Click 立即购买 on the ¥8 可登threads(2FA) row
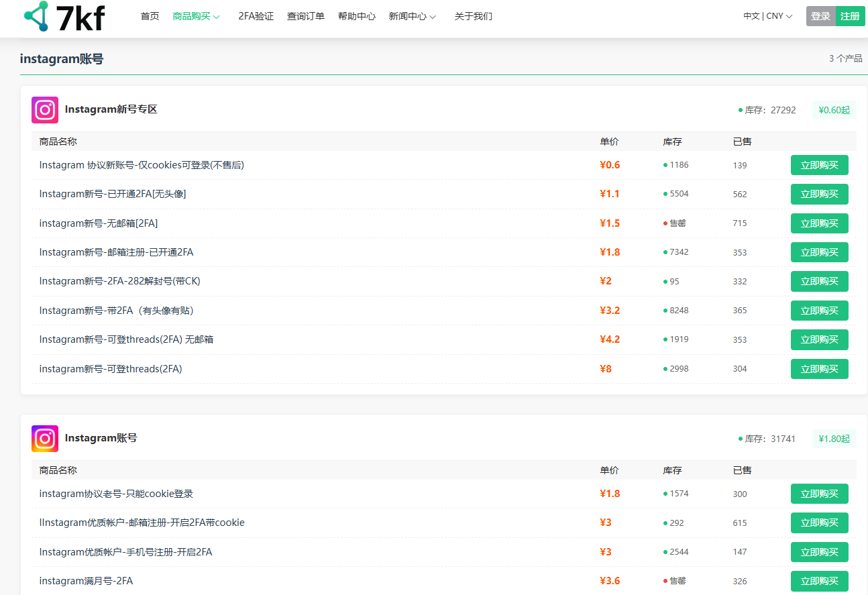Viewport: 868px width, 595px height. point(819,369)
